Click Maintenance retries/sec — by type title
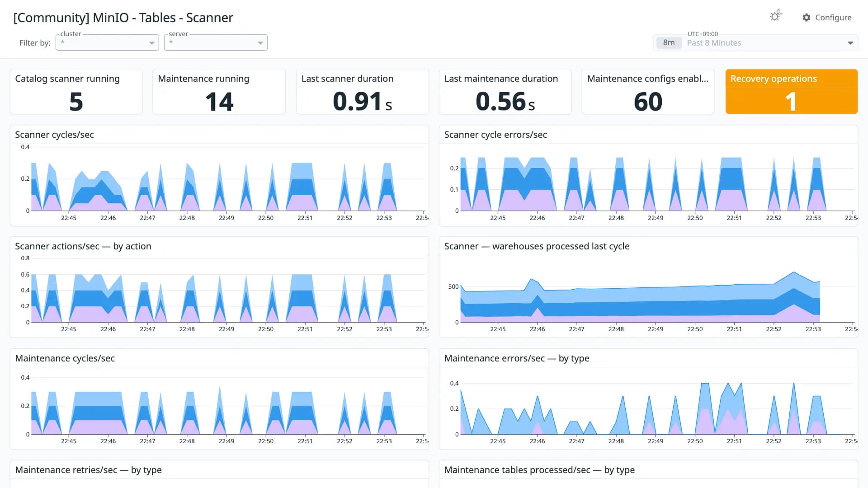The image size is (868, 488). [88, 470]
